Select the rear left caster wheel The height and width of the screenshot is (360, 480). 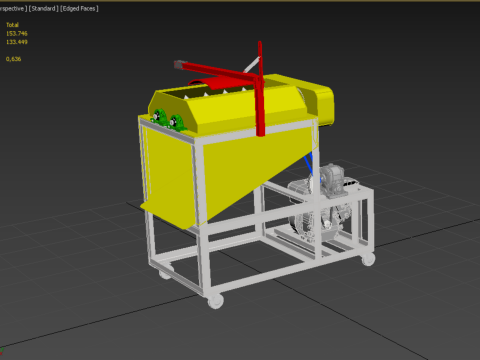click(165, 273)
